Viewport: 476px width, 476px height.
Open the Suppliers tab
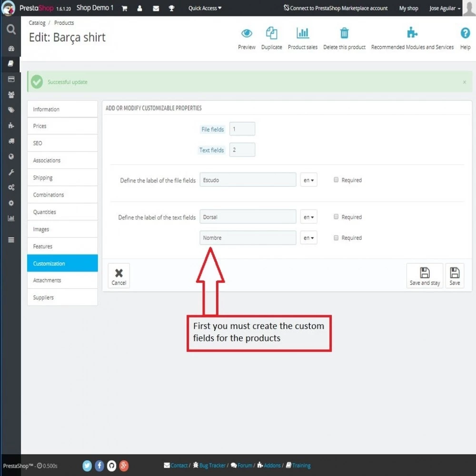coord(62,297)
